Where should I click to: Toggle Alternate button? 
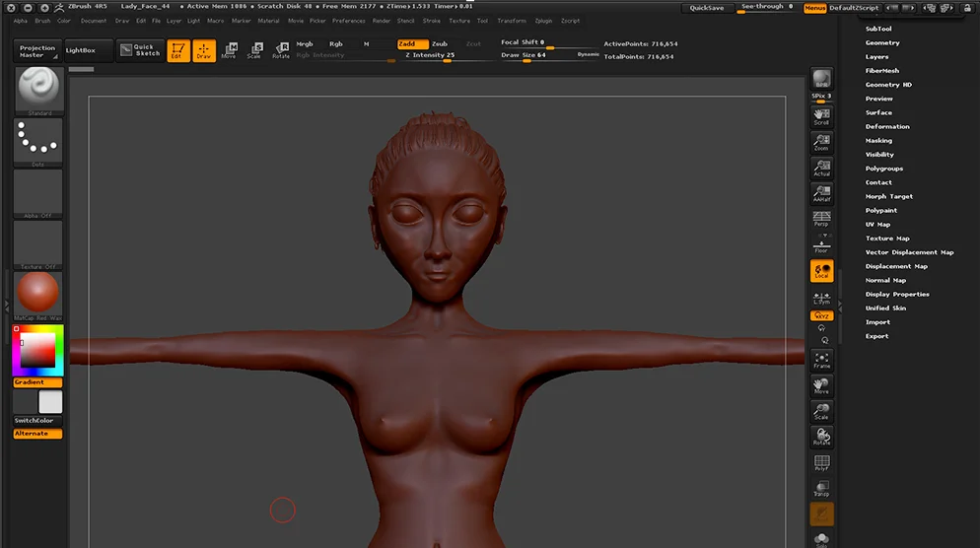tap(37, 433)
